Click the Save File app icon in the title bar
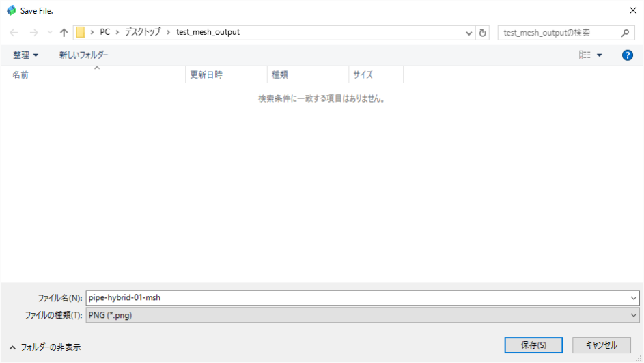Image resolution: width=644 pixels, height=363 pixels. click(12, 11)
